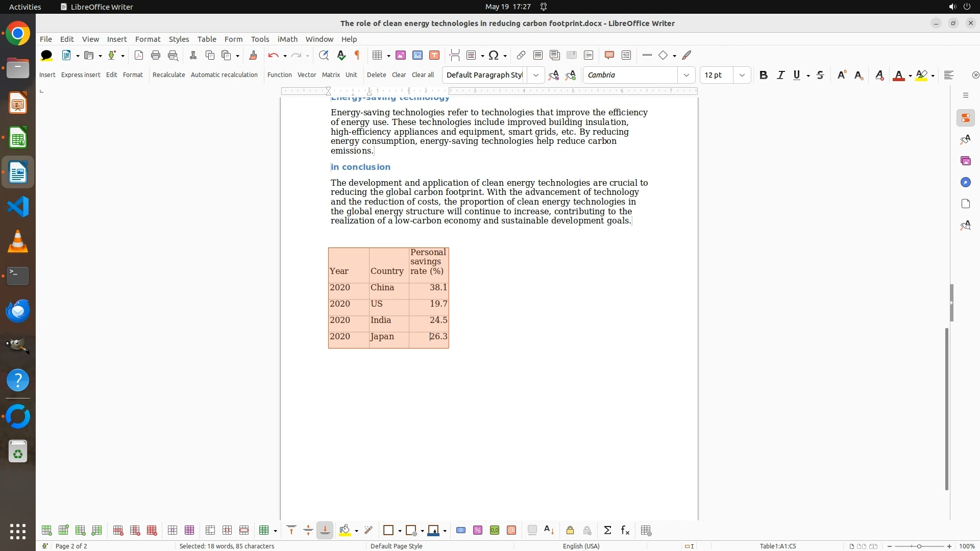
Task: Click the Insert Special Character omega icon
Action: [493, 56]
